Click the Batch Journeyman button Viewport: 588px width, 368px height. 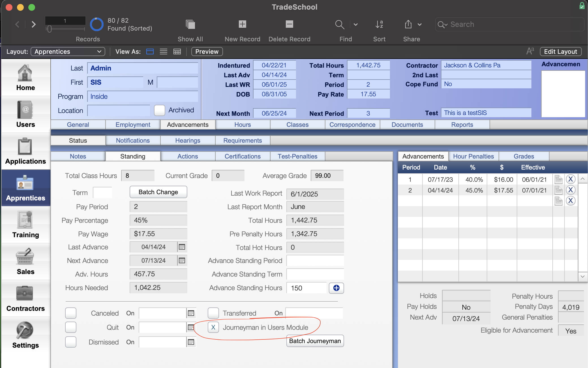[314, 341]
